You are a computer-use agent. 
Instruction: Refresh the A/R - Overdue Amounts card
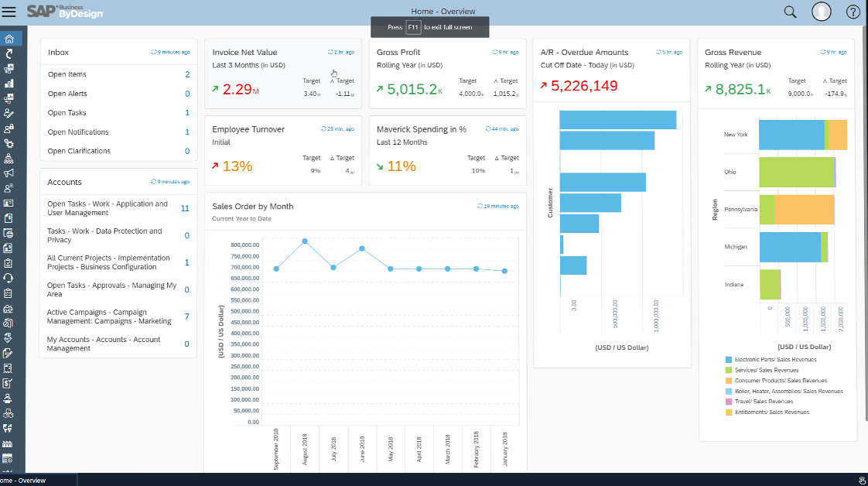point(659,52)
